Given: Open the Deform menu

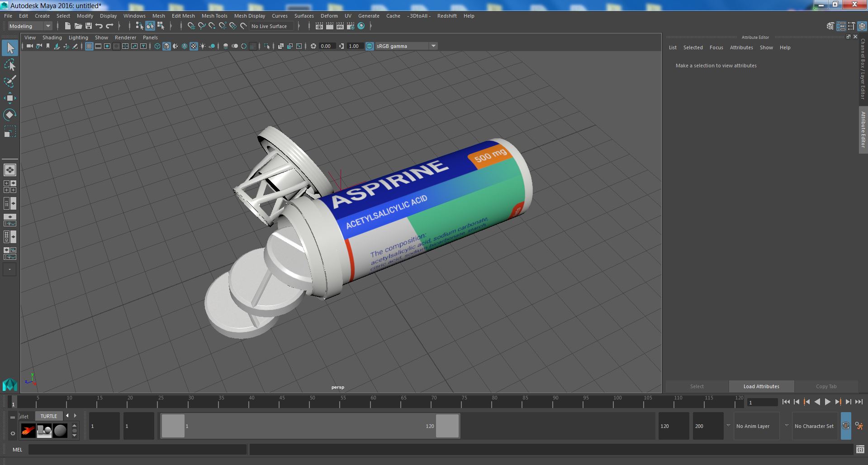Looking at the screenshot, I should click(x=329, y=16).
